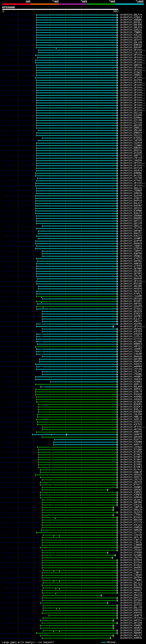Click the cyan ~100% identity legend segment
This screenshot has width=146, height=644.
click(x=130, y=4)
